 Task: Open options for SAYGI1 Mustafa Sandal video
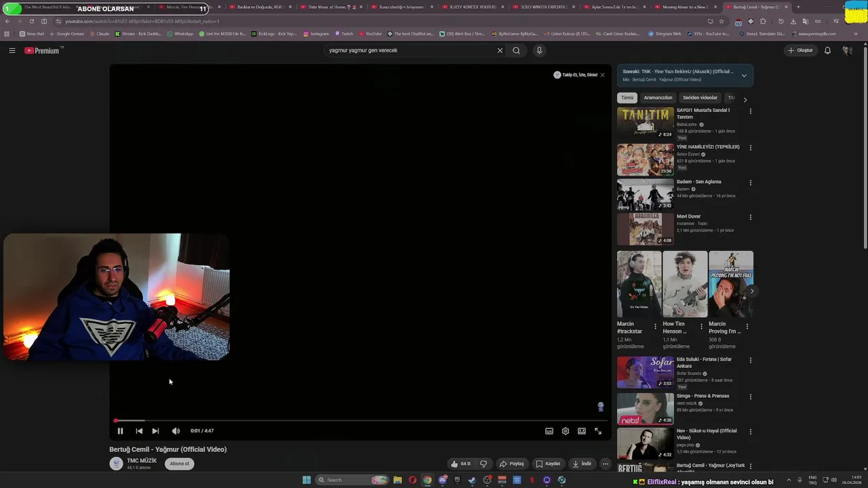tap(750, 111)
